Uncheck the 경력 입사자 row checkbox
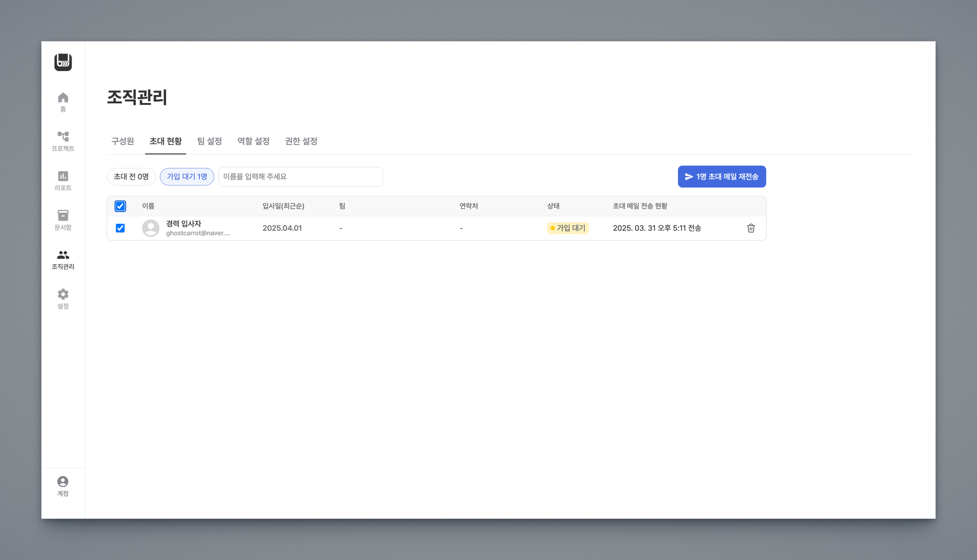Screen dimensions: 977x560 [120, 228]
